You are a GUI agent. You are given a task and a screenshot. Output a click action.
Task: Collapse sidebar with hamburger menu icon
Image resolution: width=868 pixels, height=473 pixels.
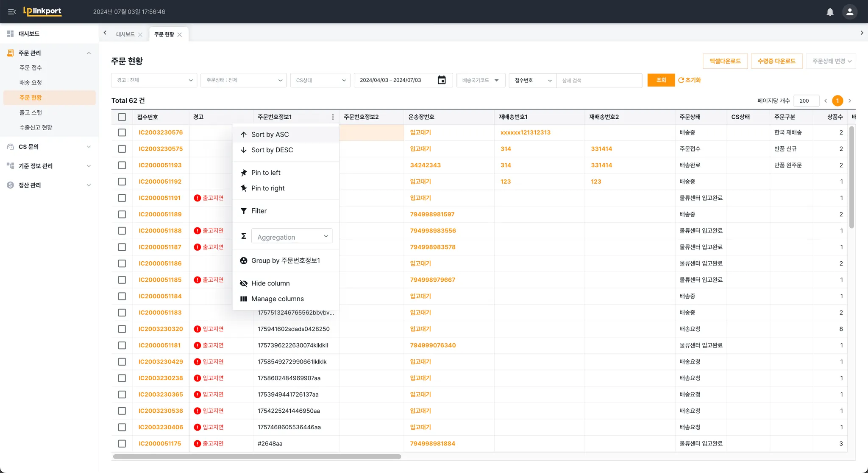(12, 12)
